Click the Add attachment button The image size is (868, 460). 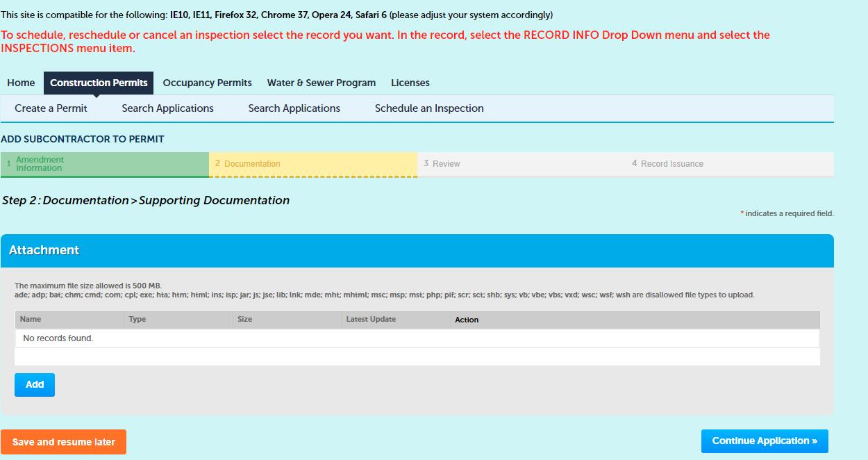pos(35,385)
